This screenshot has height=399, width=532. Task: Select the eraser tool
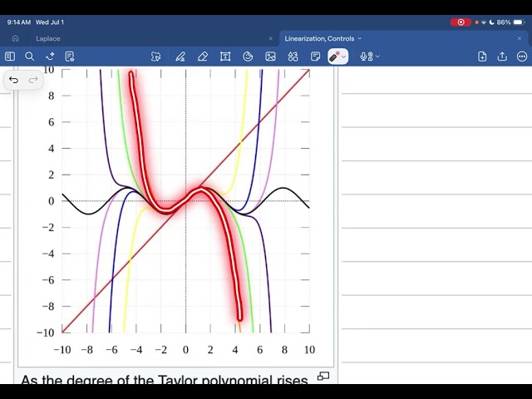tap(203, 57)
